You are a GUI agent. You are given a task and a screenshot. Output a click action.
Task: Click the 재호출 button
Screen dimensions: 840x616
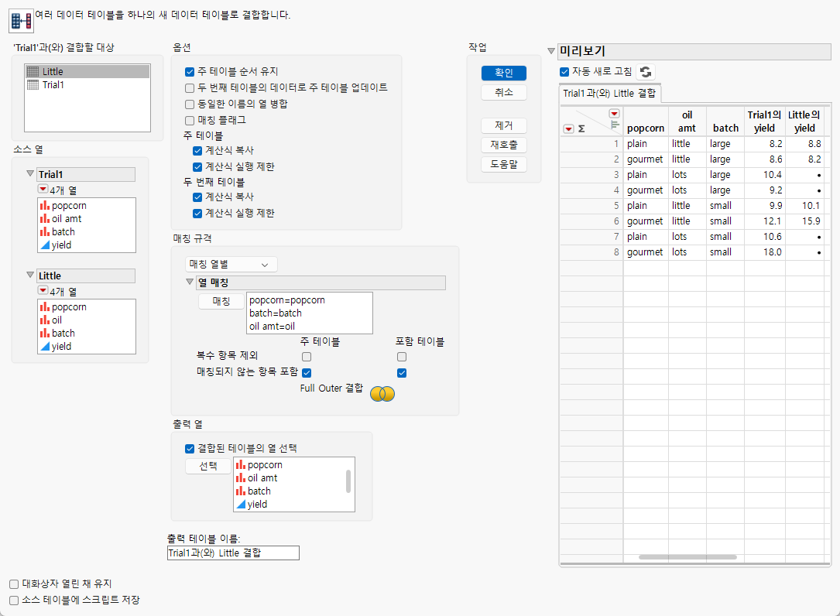(x=503, y=145)
